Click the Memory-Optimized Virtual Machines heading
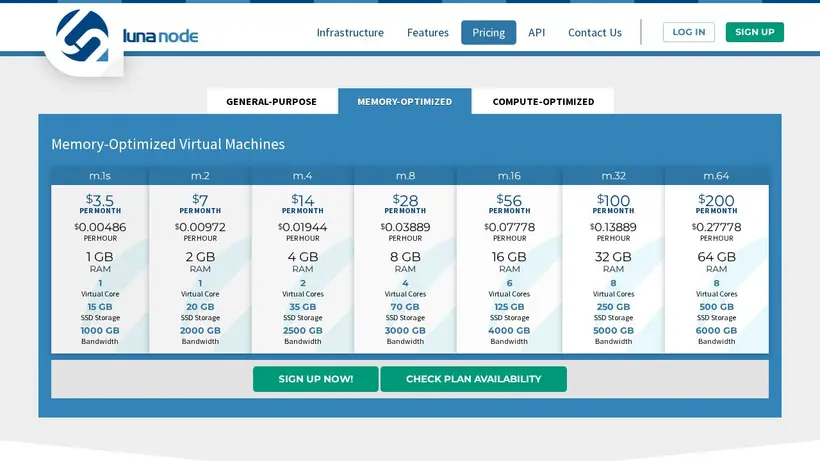This screenshot has width=820, height=461. [x=168, y=144]
